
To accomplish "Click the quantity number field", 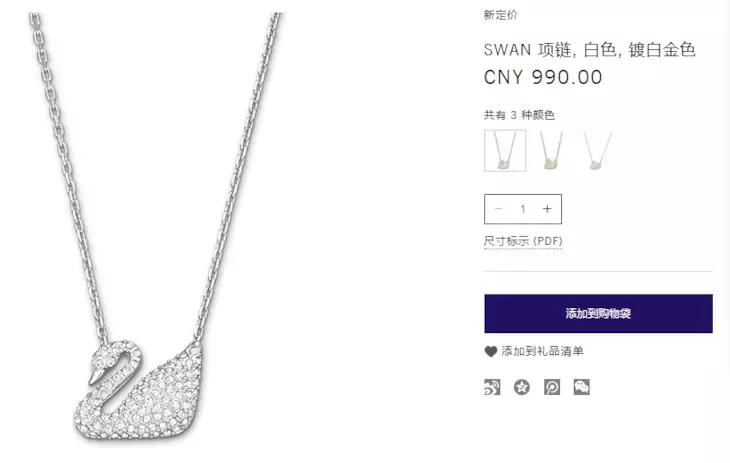I will coord(523,209).
